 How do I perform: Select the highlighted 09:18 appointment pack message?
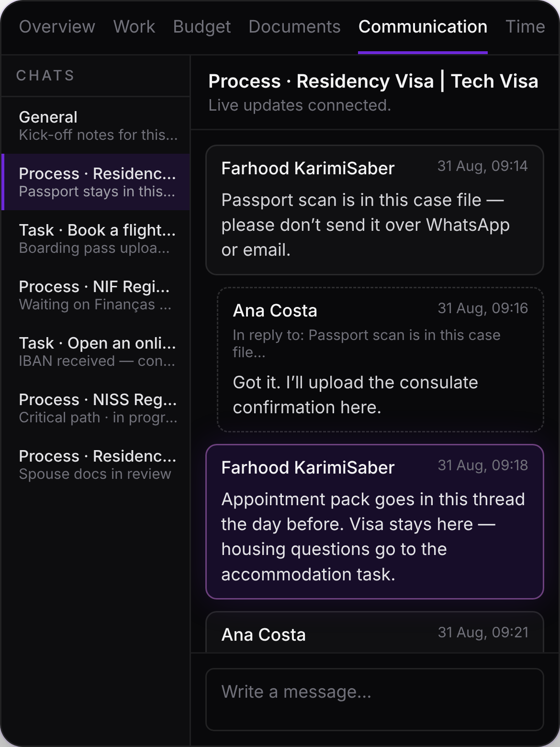click(x=375, y=521)
